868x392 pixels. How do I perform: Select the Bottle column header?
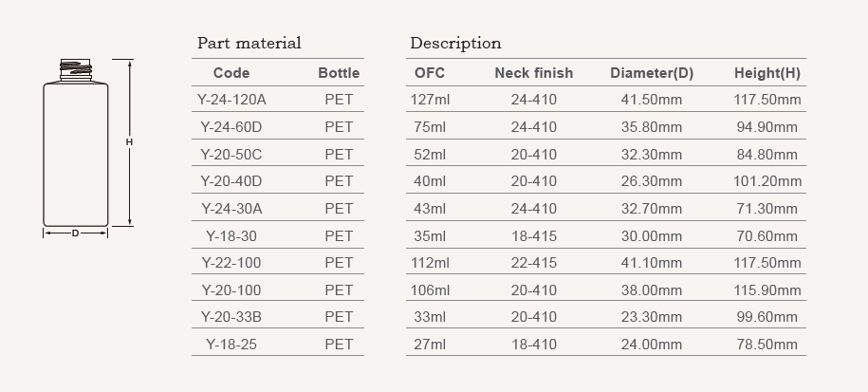(x=339, y=73)
